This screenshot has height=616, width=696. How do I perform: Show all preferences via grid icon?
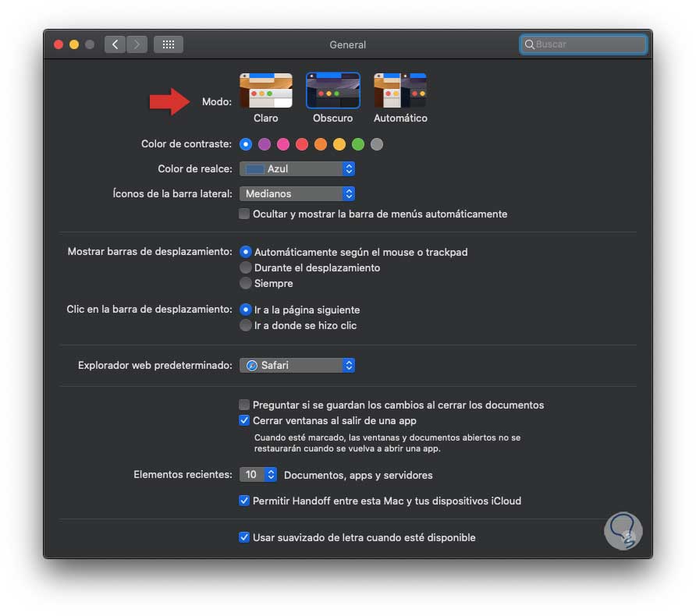click(169, 44)
